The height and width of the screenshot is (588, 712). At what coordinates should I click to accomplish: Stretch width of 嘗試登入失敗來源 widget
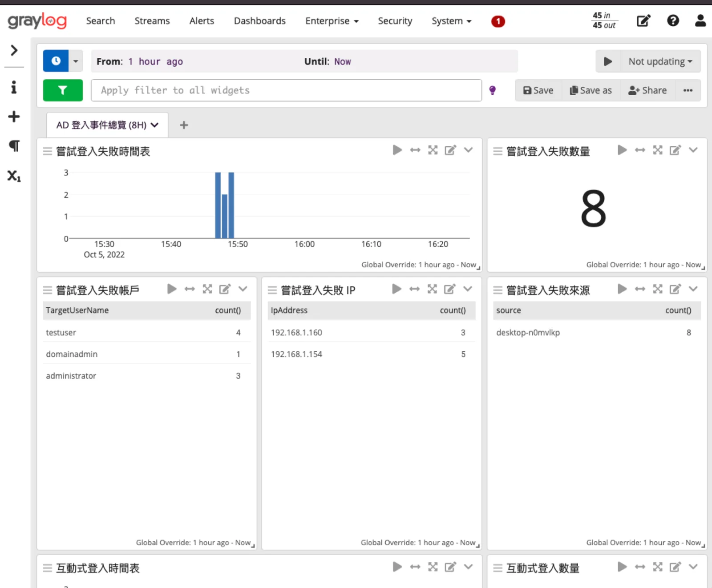click(640, 289)
